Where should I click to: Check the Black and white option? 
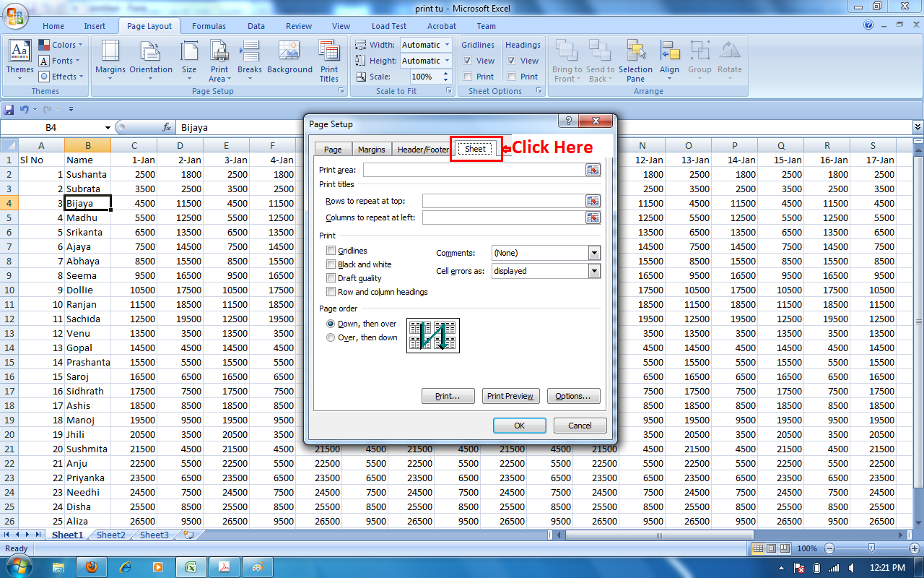[331, 264]
